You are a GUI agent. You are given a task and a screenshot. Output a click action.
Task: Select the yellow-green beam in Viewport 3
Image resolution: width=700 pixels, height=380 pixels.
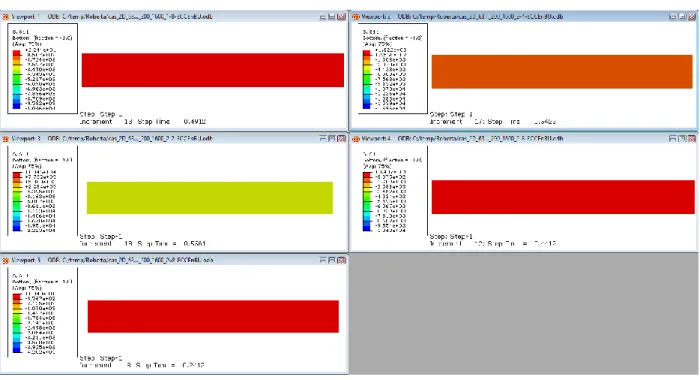tap(210, 198)
